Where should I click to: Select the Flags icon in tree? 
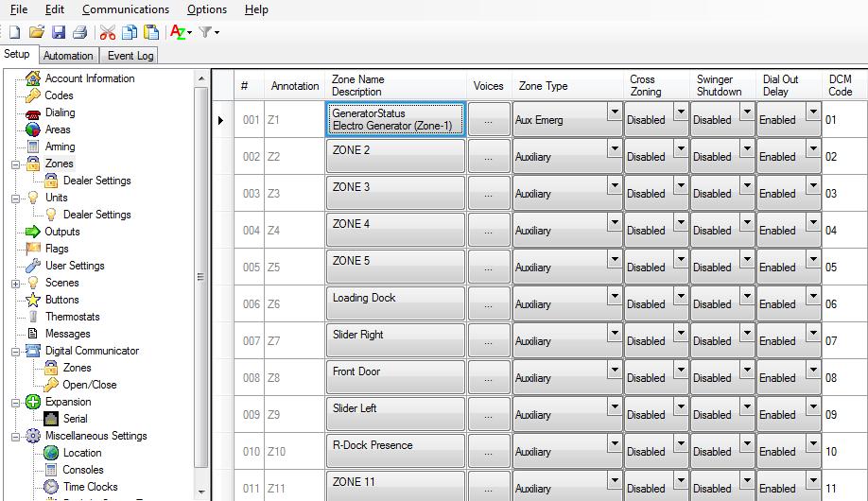click(x=33, y=248)
